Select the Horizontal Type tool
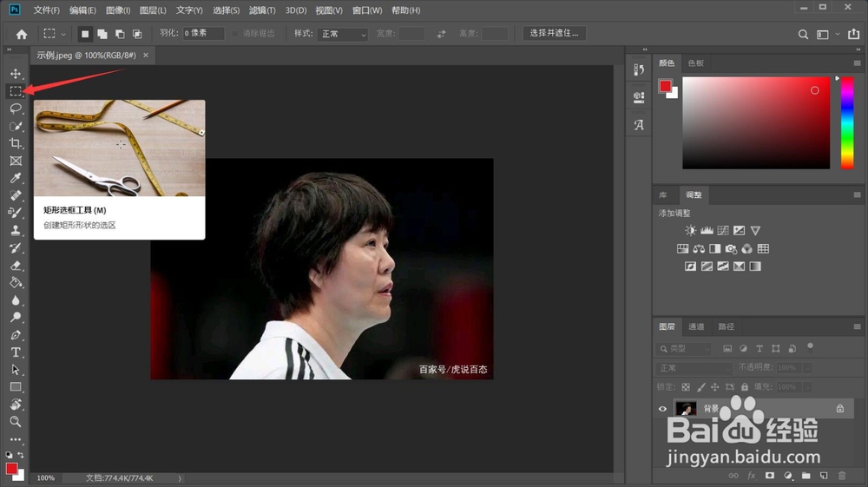 [x=16, y=352]
